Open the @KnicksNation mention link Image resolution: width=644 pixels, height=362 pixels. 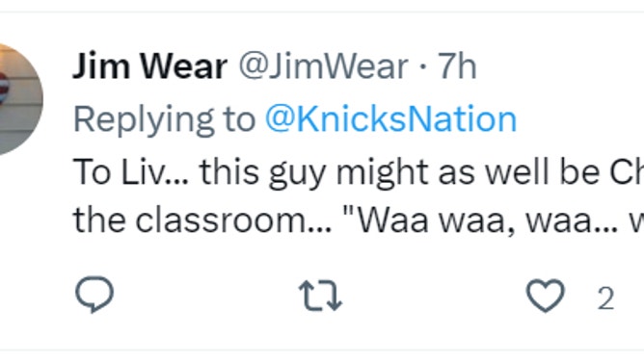click(x=390, y=119)
